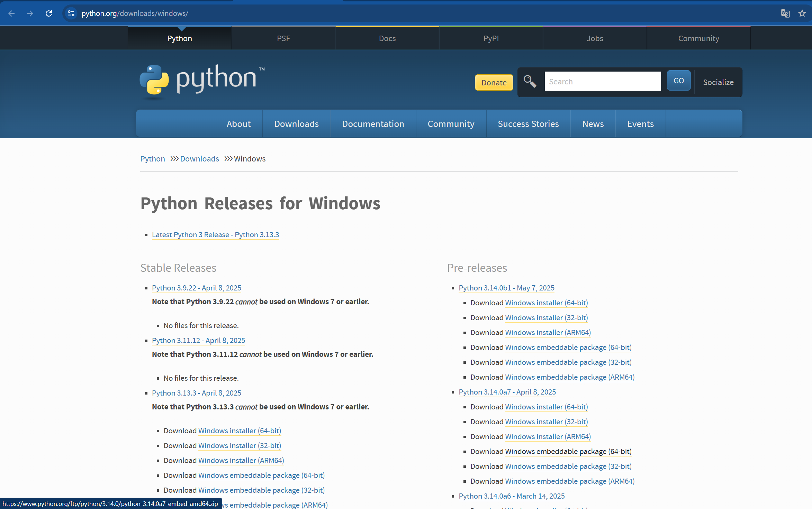812x509 pixels.
Task: Switch to the PyPI tab
Action: coord(491,38)
